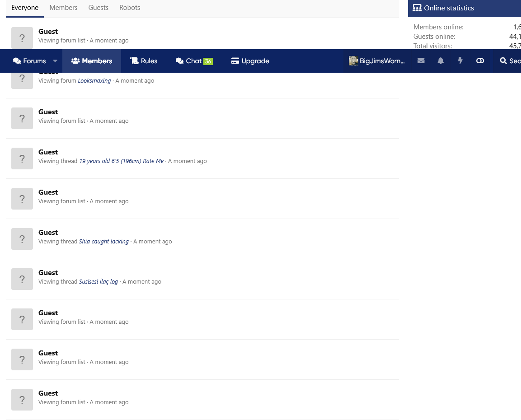Open the 'Shia caught lacking' thread
Image resolution: width=521 pixels, height=420 pixels.
click(x=103, y=242)
